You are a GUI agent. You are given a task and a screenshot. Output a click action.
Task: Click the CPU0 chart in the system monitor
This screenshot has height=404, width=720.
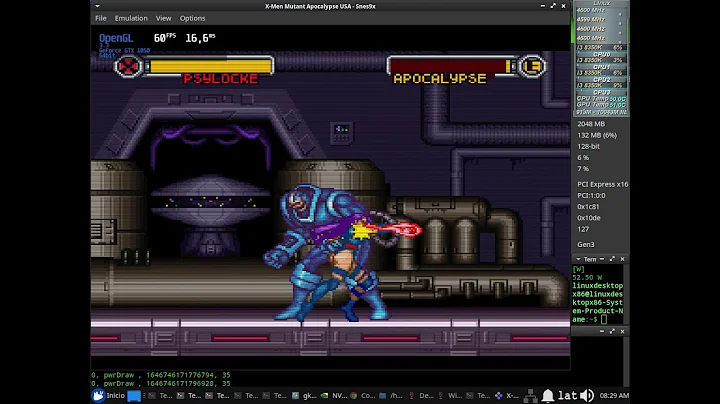(x=601, y=54)
